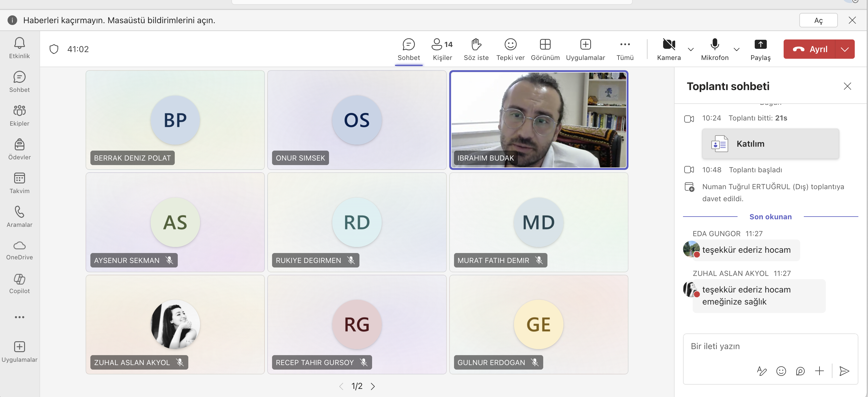The width and height of the screenshot is (868, 397).
Task: Click AYSENUR SEKMAN muted mic icon
Action: coord(169,260)
